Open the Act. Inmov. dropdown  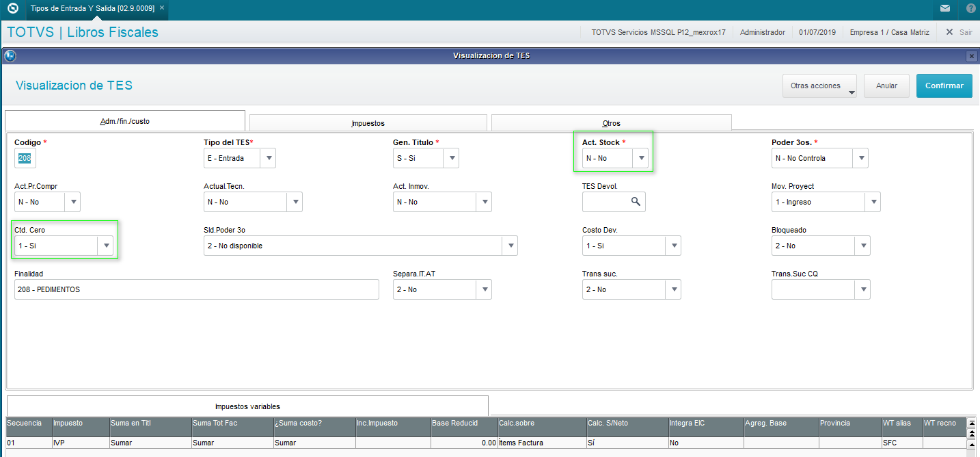click(x=485, y=202)
